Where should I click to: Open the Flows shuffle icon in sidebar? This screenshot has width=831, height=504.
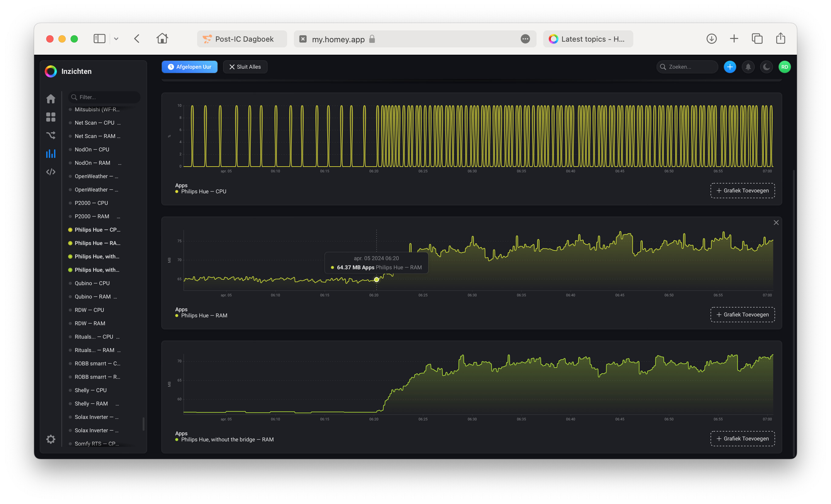tap(50, 136)
